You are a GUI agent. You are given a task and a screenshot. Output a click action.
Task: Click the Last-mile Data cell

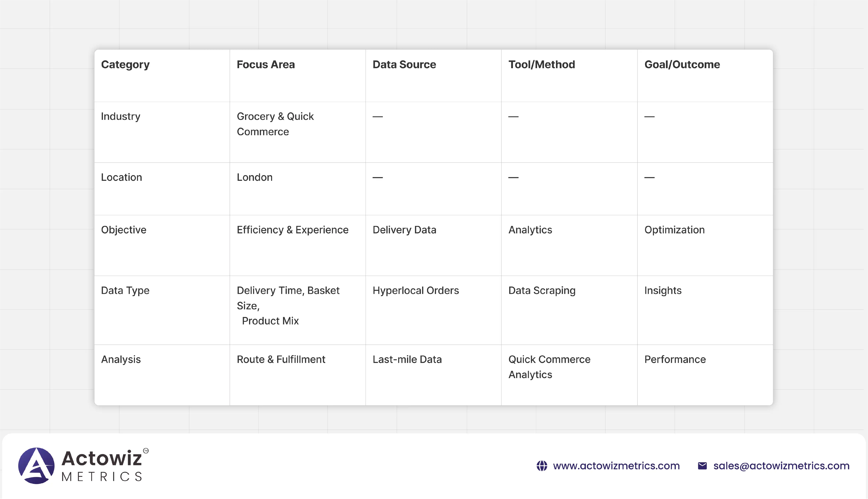(x=407, y=359)
